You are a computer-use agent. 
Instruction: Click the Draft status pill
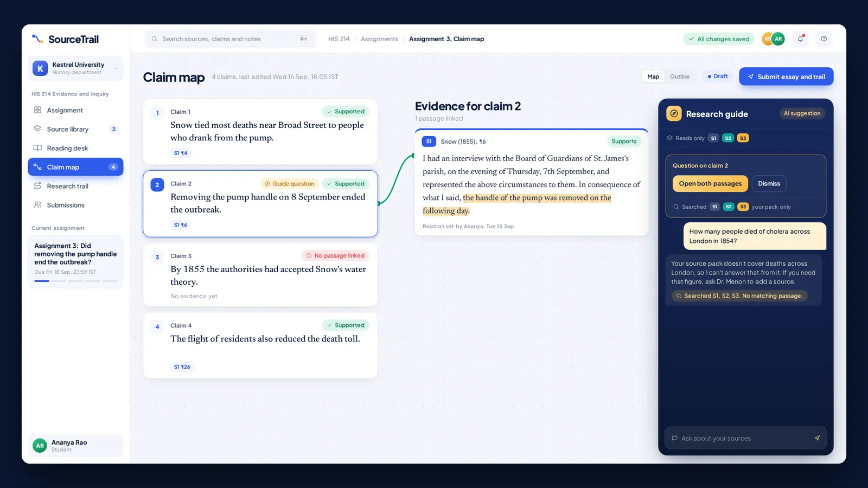[x=718, y=76]
